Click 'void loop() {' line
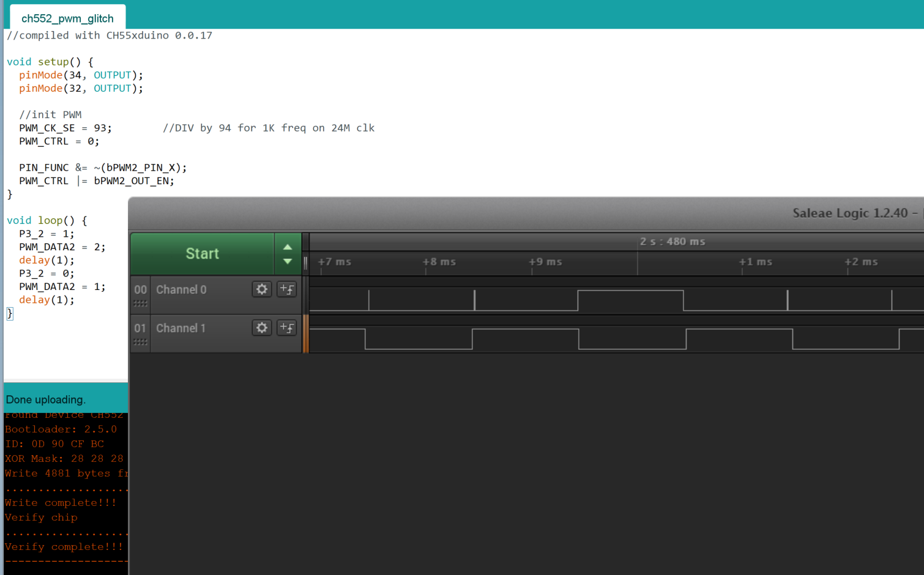Screen dimensions: 924x575 pyautogui.click(x=47, y=220)
